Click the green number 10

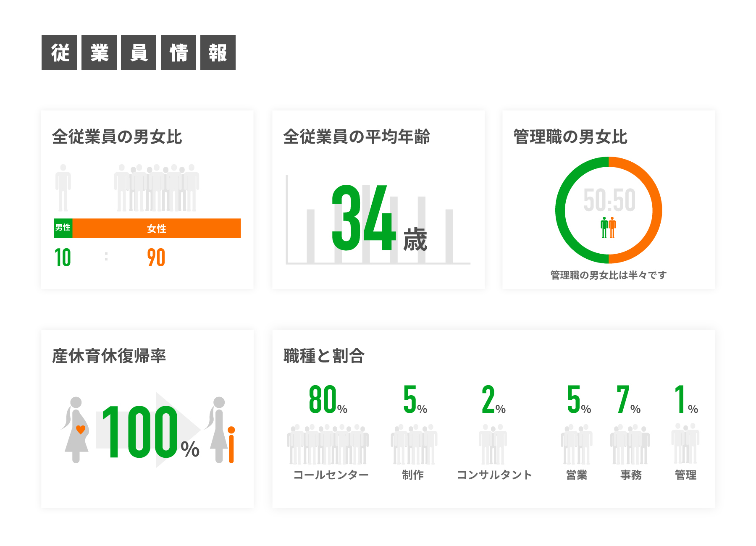(63, 257)
